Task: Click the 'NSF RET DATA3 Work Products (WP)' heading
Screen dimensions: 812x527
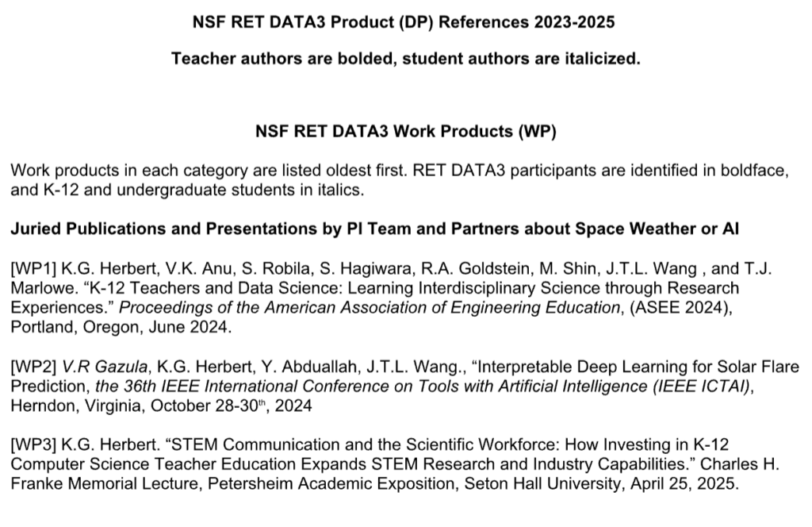Action: 405,132
